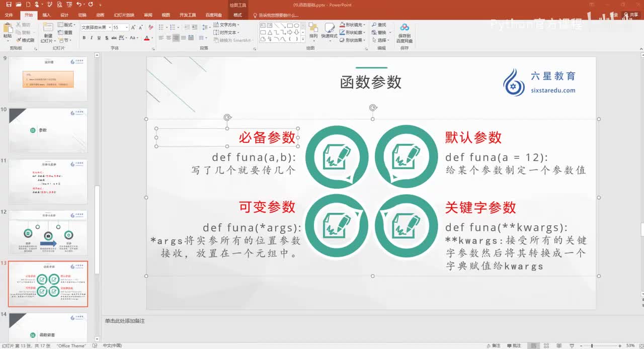Image resolution: width=644 pixels, height=349 pixels.
Task: Switch to Drawing Tools Format (格式) tab
Action: [237, 15]
